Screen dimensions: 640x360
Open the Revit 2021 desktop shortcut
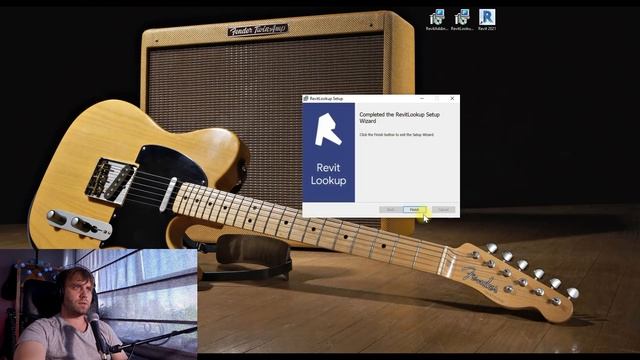487,20
